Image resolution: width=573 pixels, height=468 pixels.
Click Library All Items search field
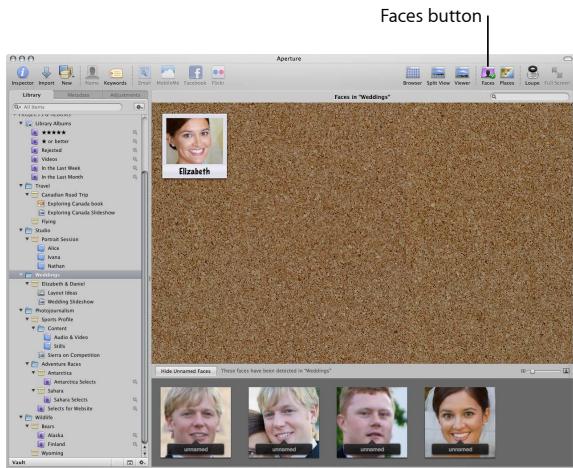[67, 107]
